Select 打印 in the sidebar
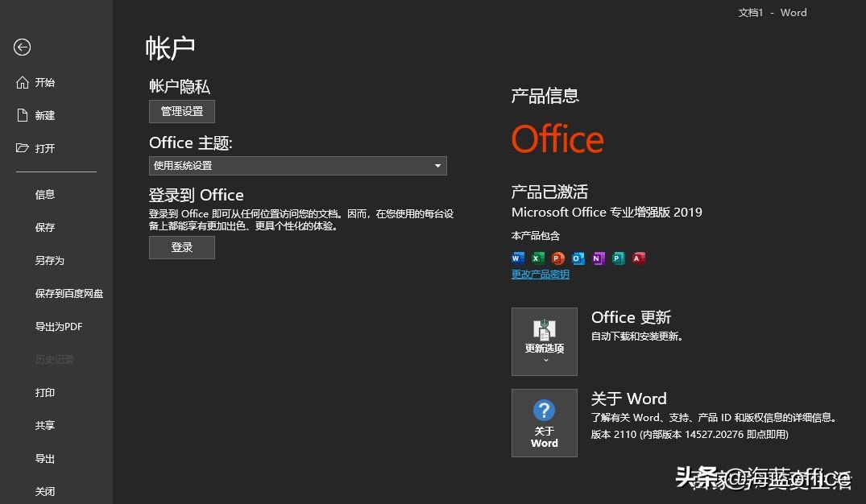866x504 pixels. pyautogui.click(x=45, y=392)
